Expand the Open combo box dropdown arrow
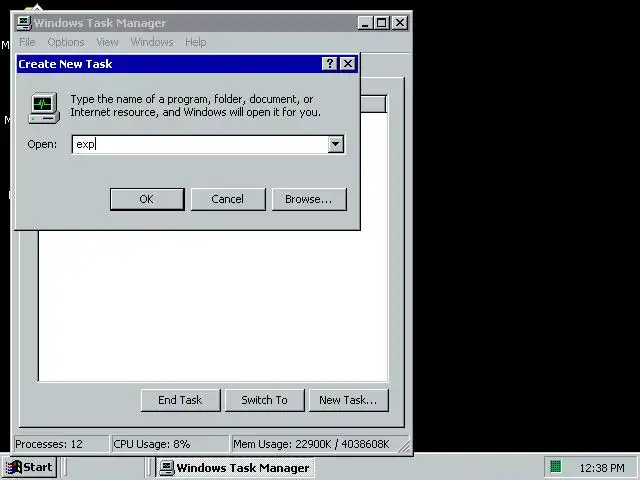 tap(336, 144)
